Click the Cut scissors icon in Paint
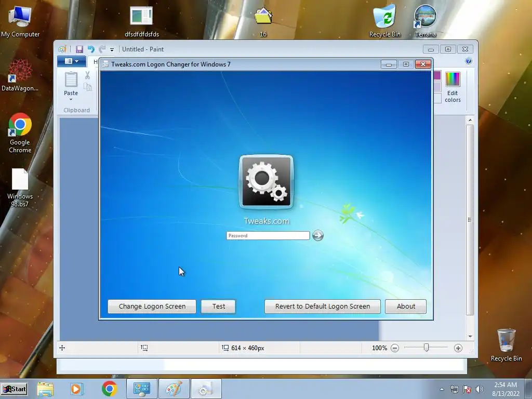The image size is (532, 399). coord(87,75)
